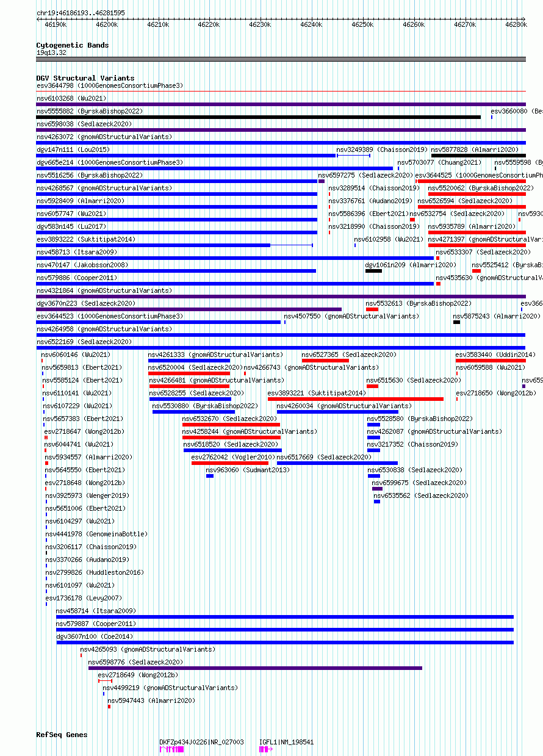
Task: Click the nsv3217352 (Chaisson2019) label
Action: 412,444
